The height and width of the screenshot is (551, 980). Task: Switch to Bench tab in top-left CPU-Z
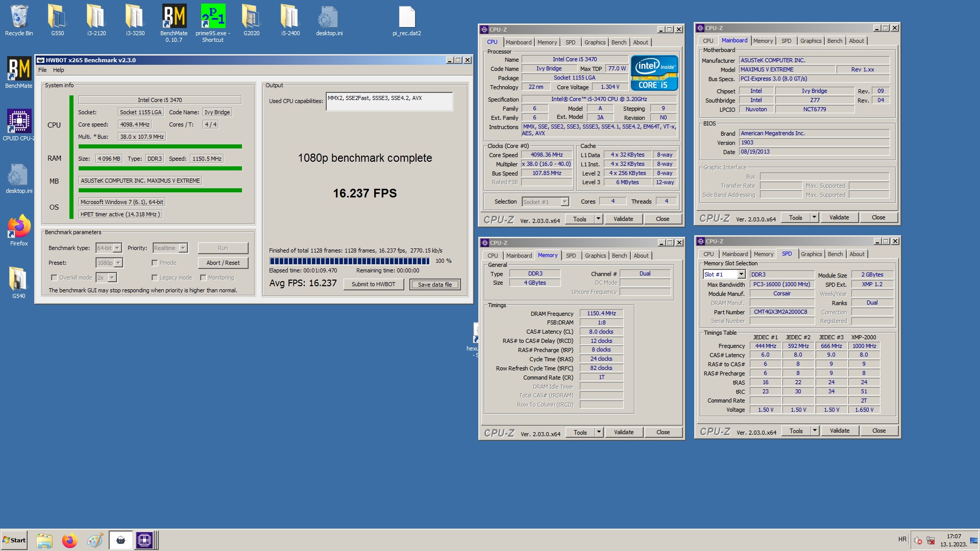pos(619,42)
